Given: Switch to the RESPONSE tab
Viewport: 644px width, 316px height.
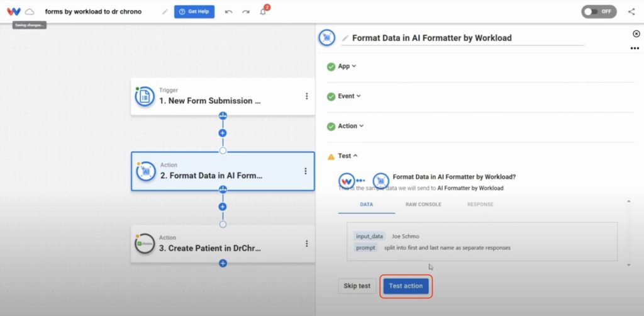Looking at the screenshot, I should tap(480, 204).
